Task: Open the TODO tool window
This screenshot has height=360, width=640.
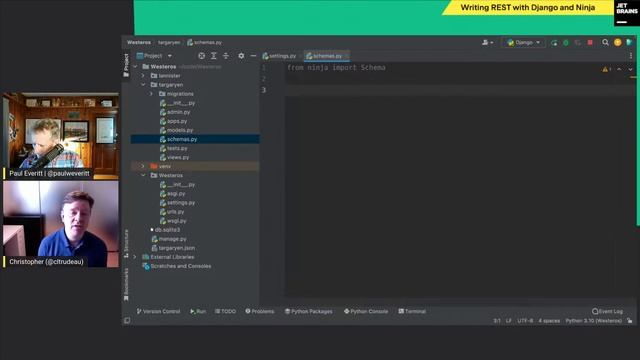Action: tap(225, 311)
